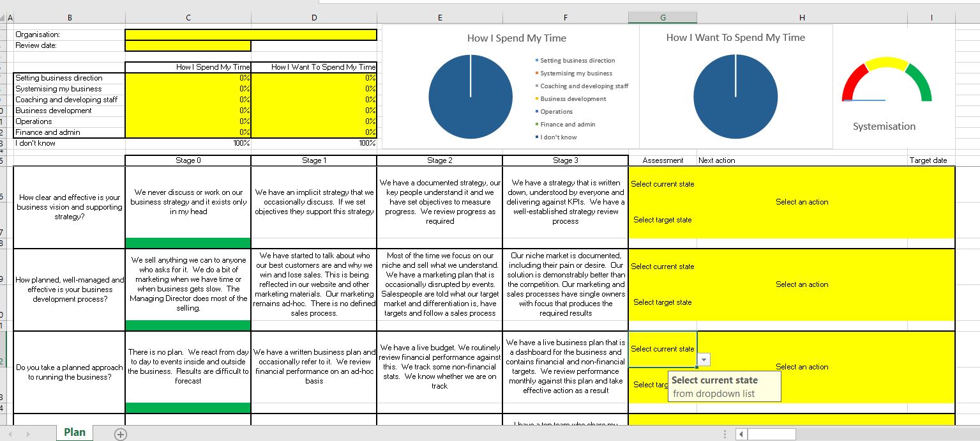This screenshot has height=441, width=980.
Task: Click the 'Operations' legend entry
Action: pos(554,112)
